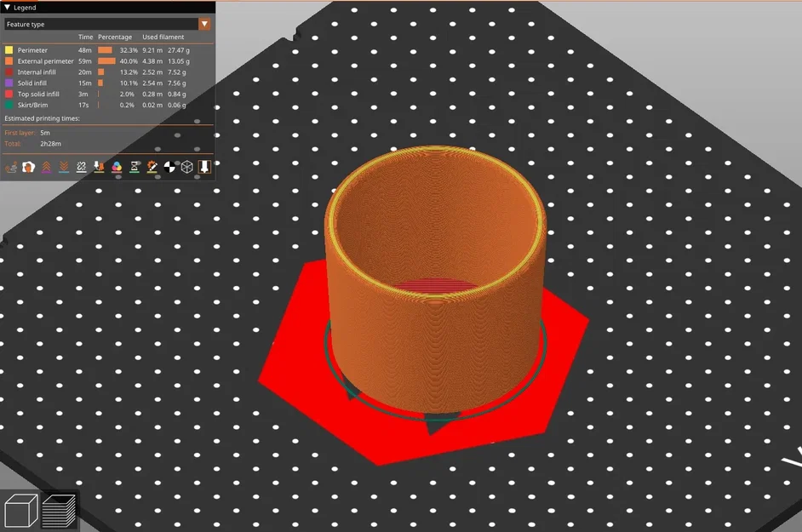Toggle the shells display cube icon
Viewport: 802px width, 532px height.
(x=187, y=167)
